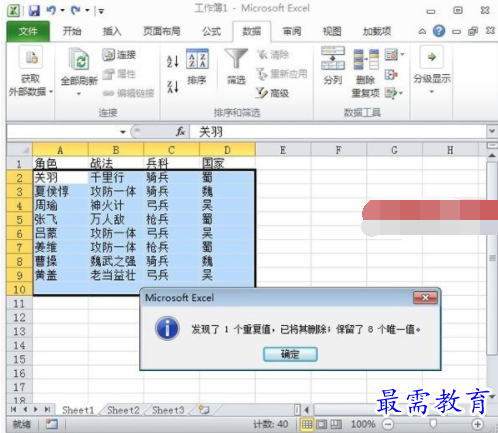The width and height of the screenshot is (498, 433).
Task: Click header cell 国家
Action: click(228, 164)
